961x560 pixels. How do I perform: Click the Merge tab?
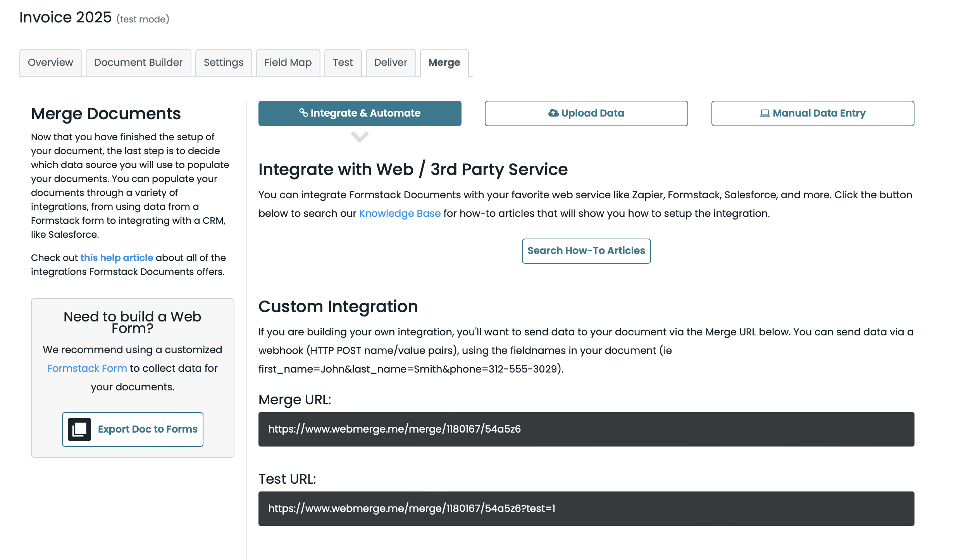tap(444, 62)
